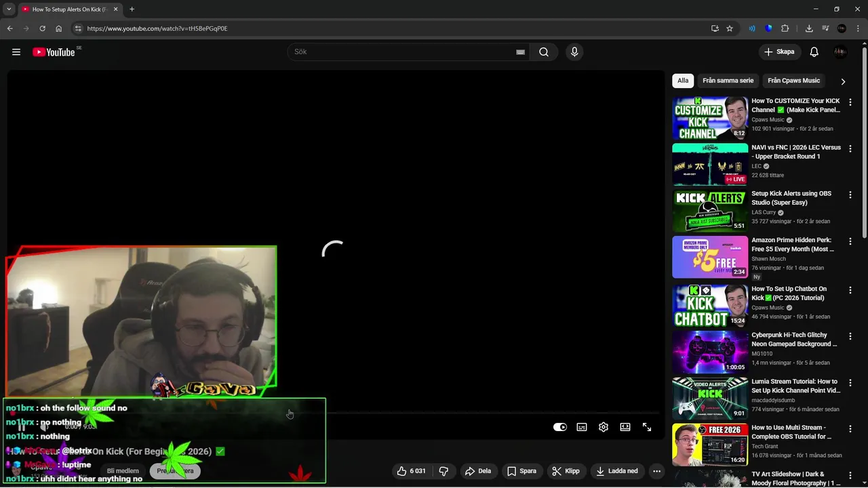Go to the YouTube home logo

click(x=54, y=52)
